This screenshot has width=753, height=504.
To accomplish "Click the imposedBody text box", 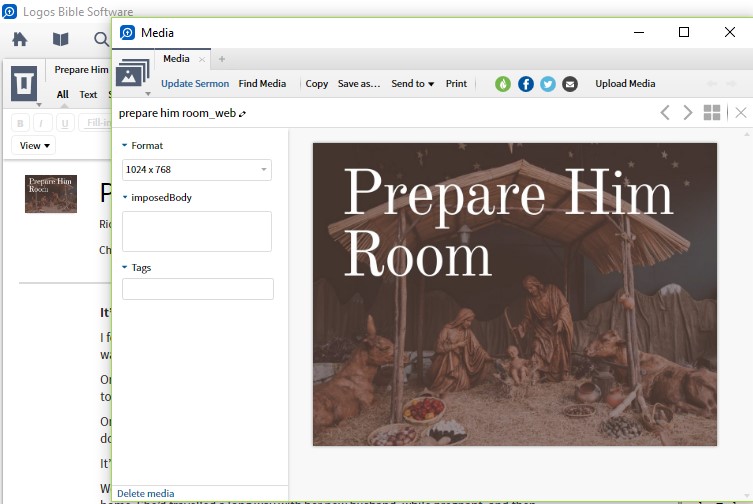I will pos(197,231).
